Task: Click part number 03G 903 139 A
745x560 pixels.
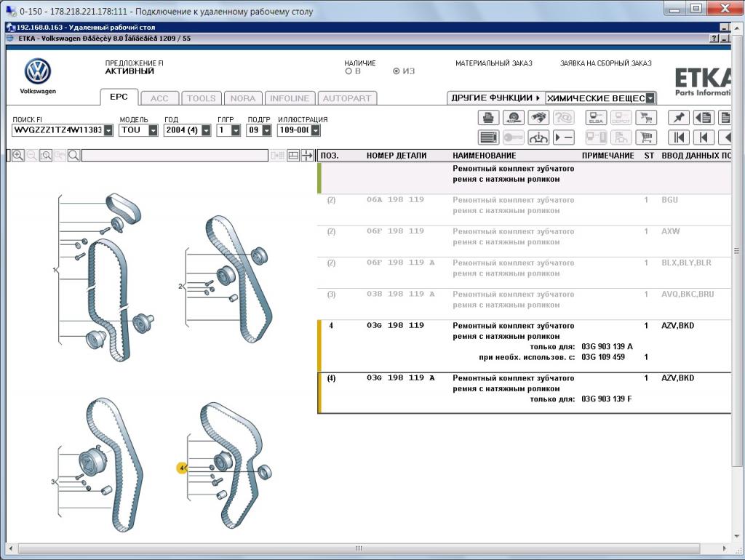Action: pos(607,347)
